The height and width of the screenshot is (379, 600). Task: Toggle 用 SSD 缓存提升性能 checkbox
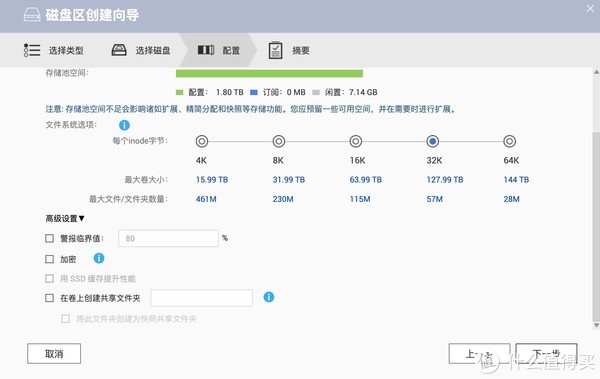(x=49, y=278)
